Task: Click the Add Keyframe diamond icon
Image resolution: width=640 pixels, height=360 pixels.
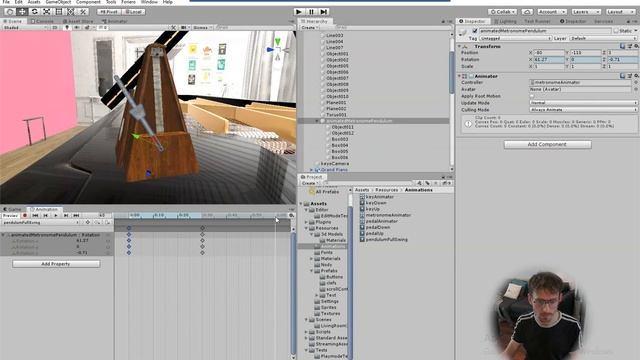Action: 88,222
